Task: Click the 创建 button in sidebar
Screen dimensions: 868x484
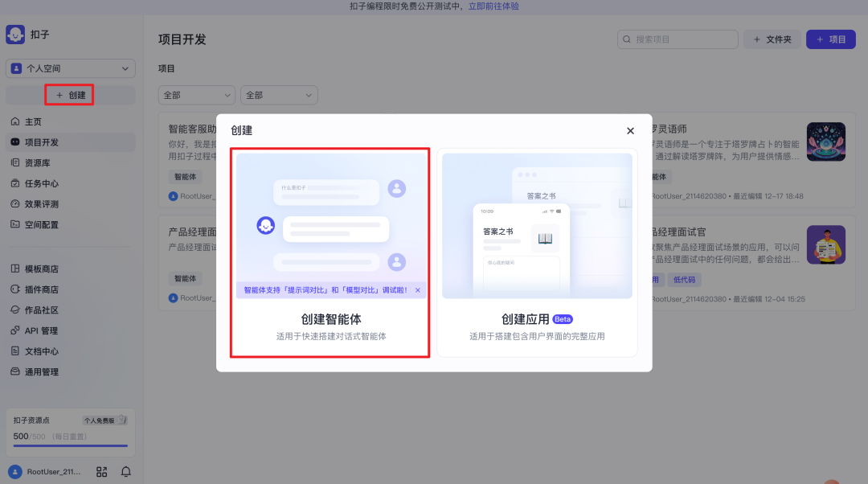Action: pos(70,95)
